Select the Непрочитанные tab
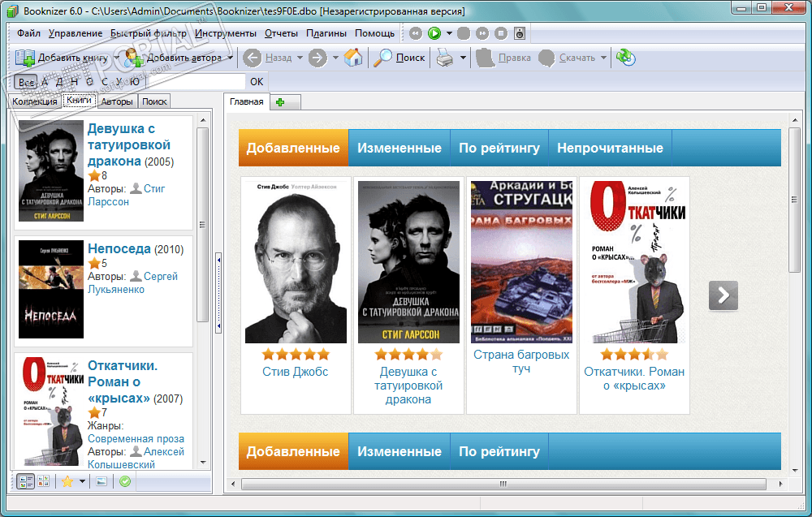 (610, 148)
